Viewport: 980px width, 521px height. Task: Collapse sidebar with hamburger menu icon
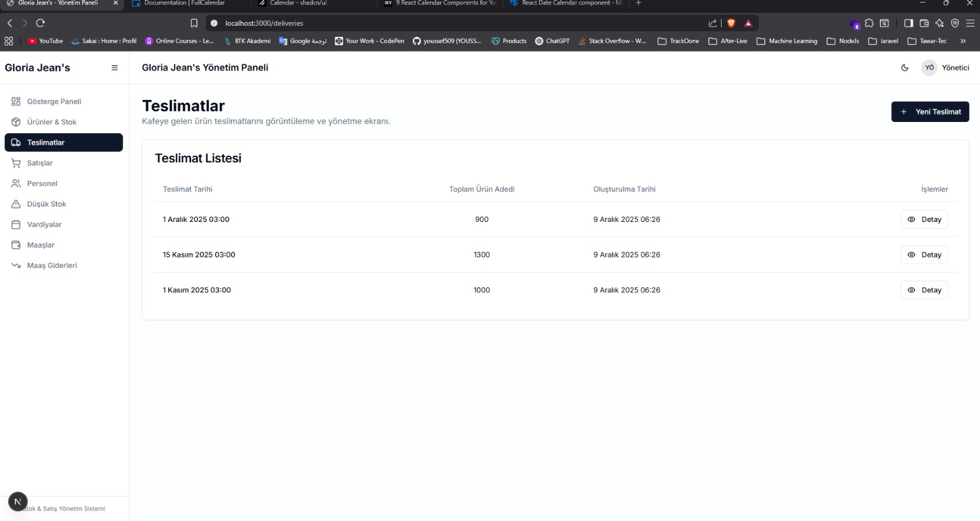(x=115, y=68)
